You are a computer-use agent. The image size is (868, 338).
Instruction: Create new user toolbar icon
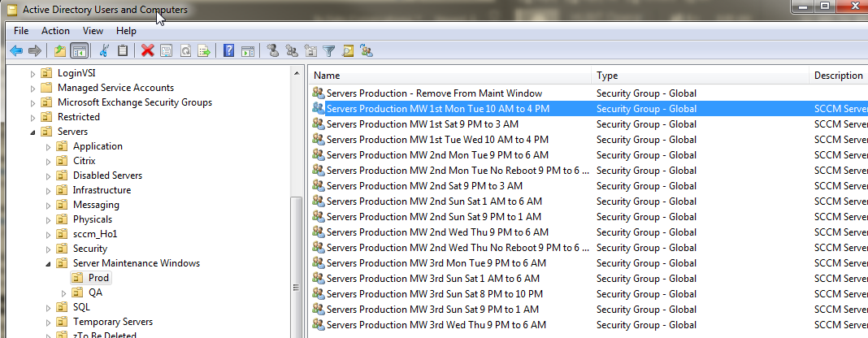pyautogui.click(x=272, y=51)
